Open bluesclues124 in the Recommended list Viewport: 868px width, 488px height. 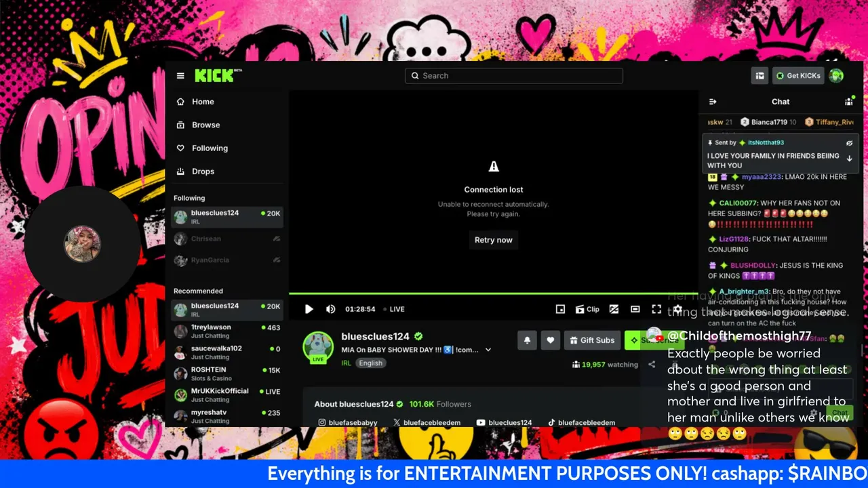[227, 310]
